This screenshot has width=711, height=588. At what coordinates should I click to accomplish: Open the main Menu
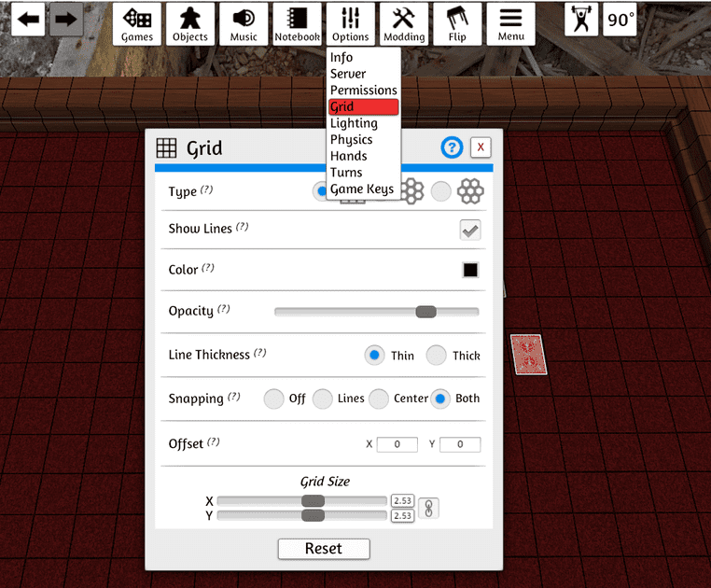[510, 24]
